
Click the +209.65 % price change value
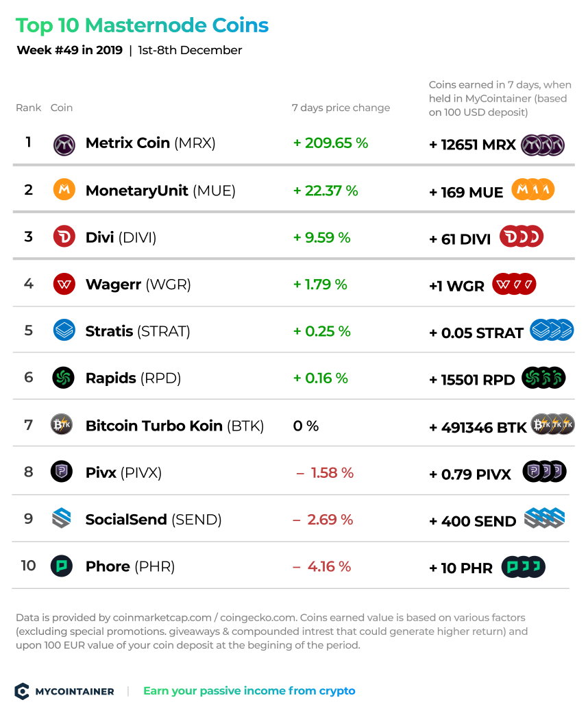click(330, 143)
